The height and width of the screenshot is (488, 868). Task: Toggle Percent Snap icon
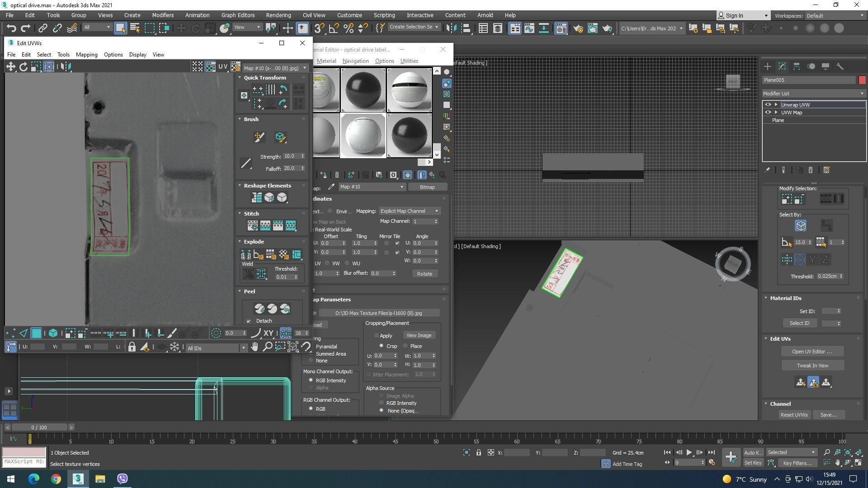[x=348, y=28]
